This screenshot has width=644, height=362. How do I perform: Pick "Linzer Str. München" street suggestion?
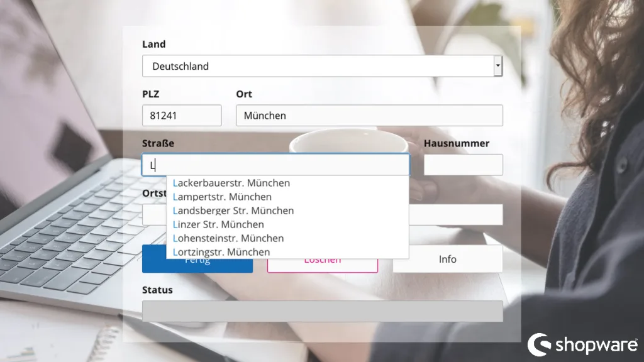[218, 224]
